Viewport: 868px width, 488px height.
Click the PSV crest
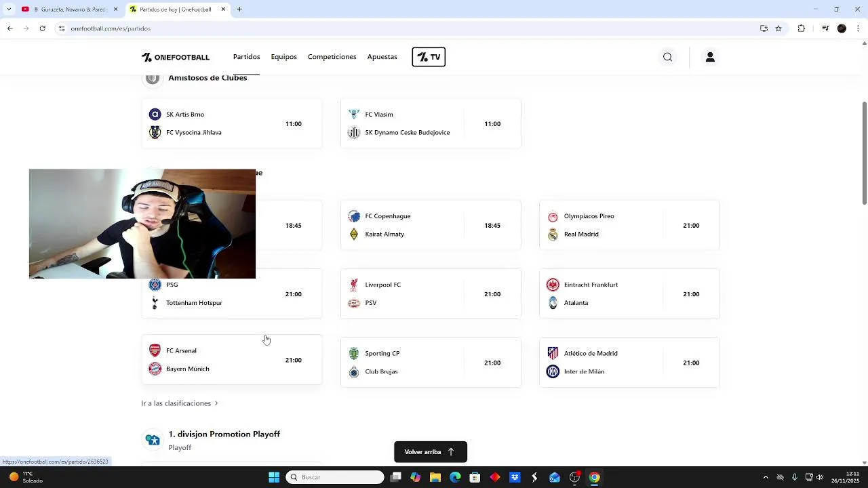(354, 303)
